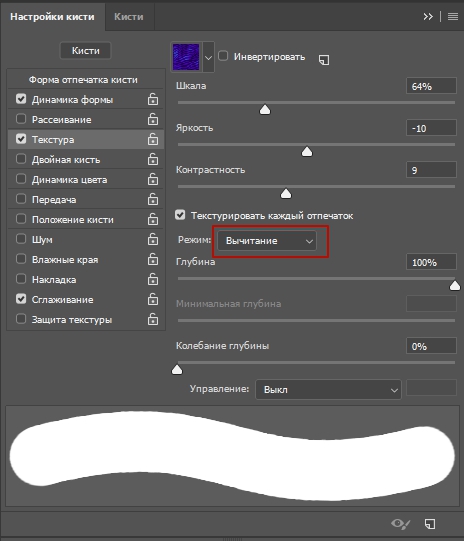Viewport: 464px width, 541px height.
Task: Toggle lock icon for Влажные края
Action: tap(153, 259)
